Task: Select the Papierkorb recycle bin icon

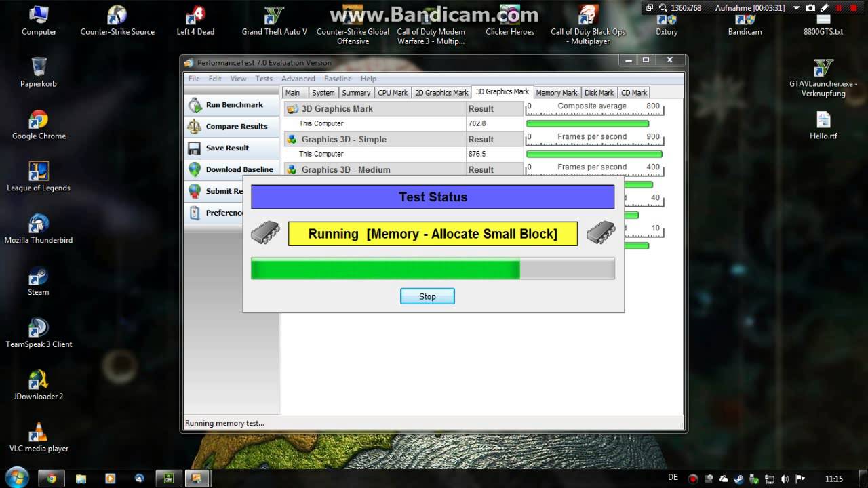Action: click(39, 67)
